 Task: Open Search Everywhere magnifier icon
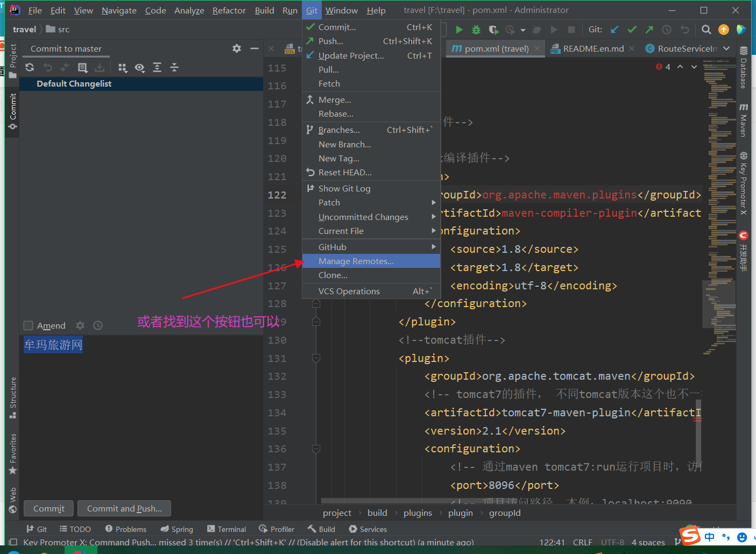(x=706, y=30)
